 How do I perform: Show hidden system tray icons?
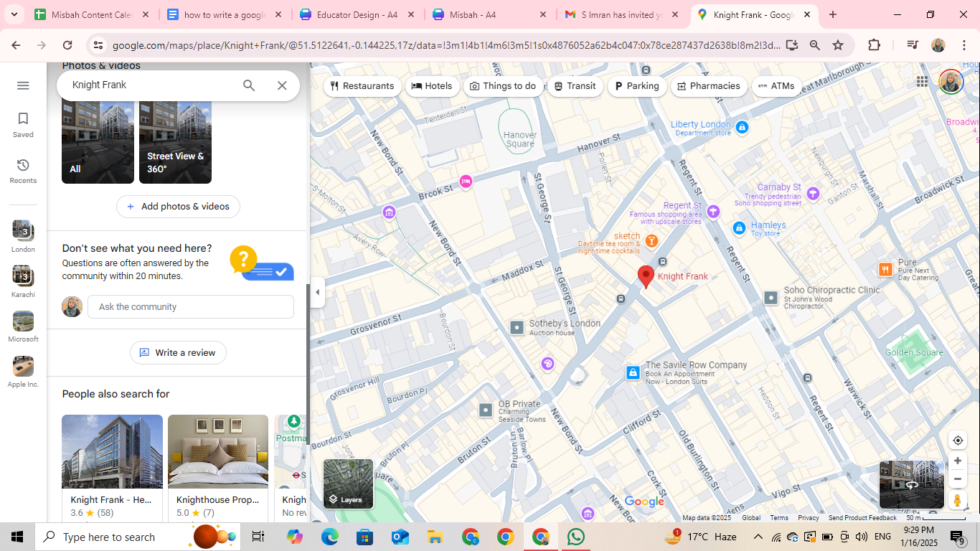pos(758,537)
